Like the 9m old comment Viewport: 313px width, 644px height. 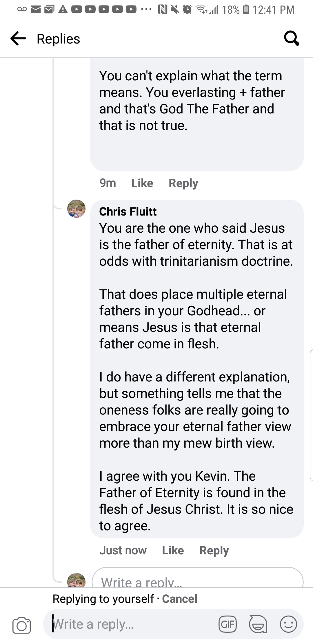142,183
